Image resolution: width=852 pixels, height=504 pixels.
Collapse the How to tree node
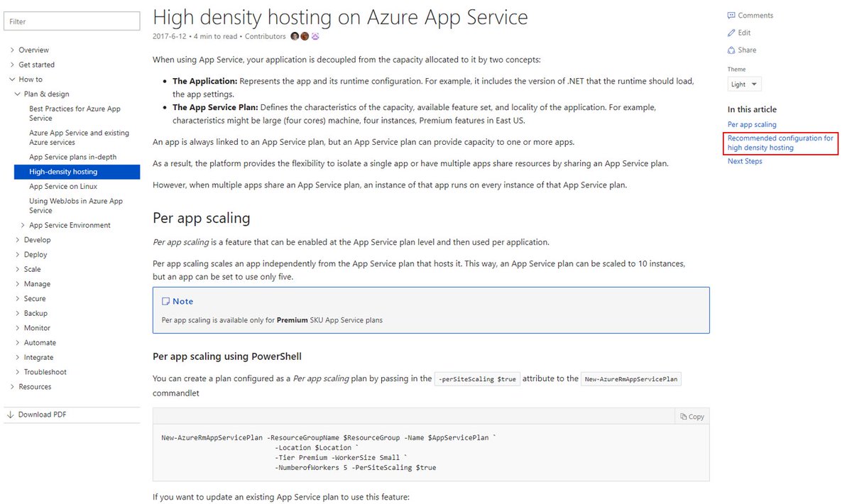(x=12, y=80)
